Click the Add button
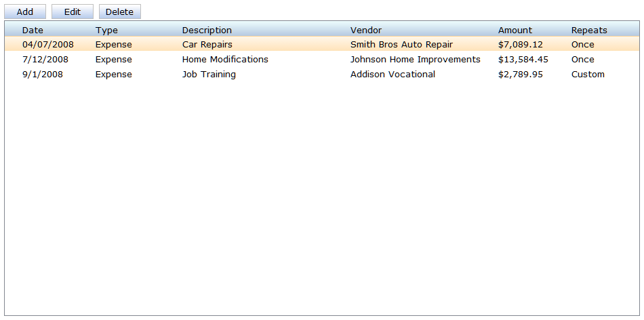The height and width of the screenshot is (320, 644). point(25,12)
